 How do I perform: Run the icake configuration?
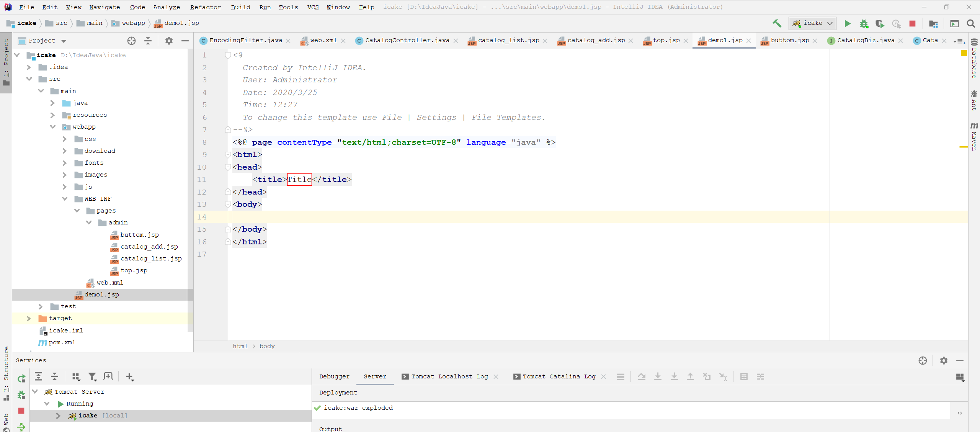848,23
